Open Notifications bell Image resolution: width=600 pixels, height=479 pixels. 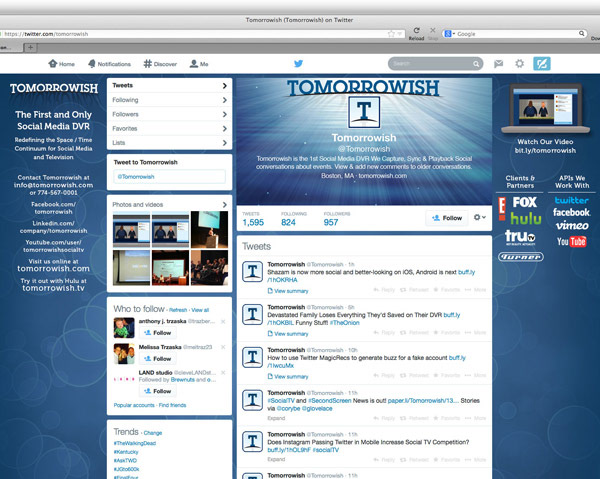pyautogui.click(x=109, y=64)
